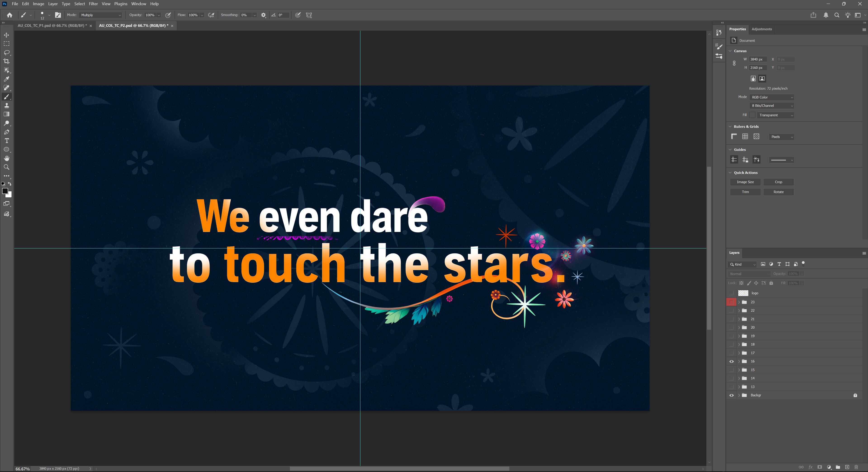Image resolution: width=868 pixels, height=472 pixels.
Task: Select the Move tool
Action: (x=6, y=35)
